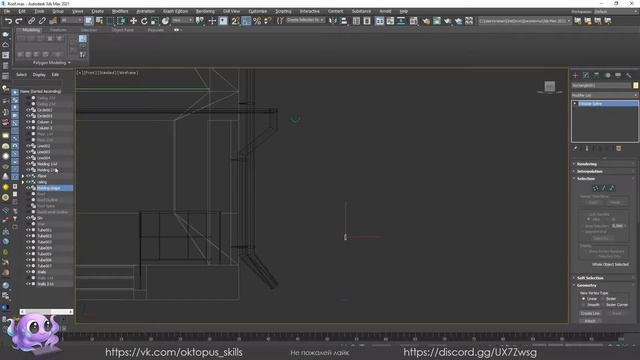Toggle visibility eye of Tube006
This screenshot has height=360, width=640.
(28, 260)
